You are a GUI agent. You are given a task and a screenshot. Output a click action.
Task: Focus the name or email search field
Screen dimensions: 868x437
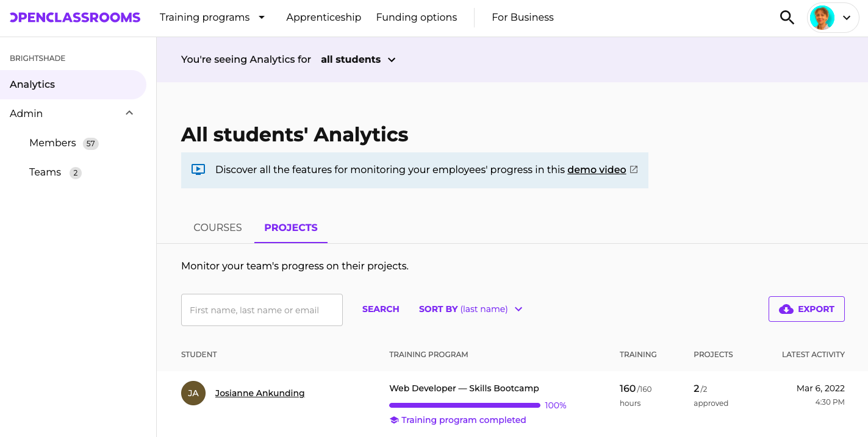click(x=262, y=310)
